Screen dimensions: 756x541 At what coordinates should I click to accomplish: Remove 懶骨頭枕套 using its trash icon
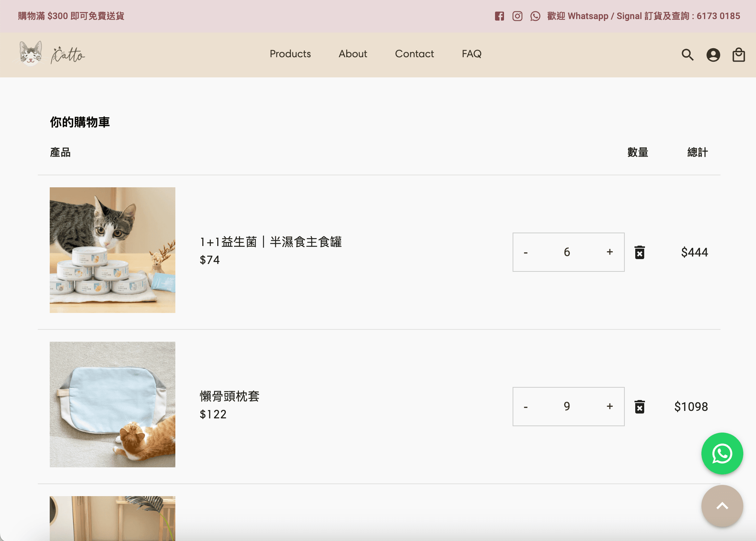click(639, 407)
